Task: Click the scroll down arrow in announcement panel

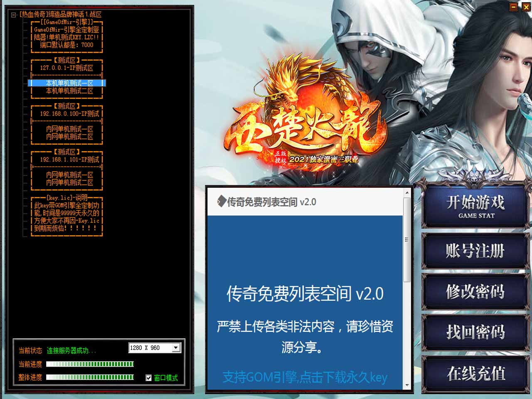Action: click(407, 385)
